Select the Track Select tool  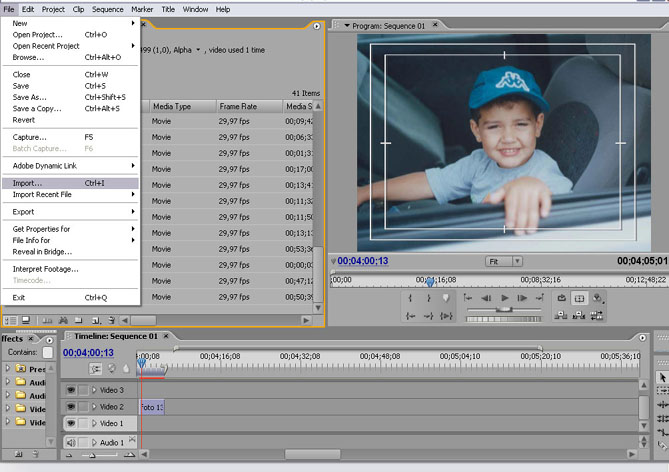(x=662, y=391)
